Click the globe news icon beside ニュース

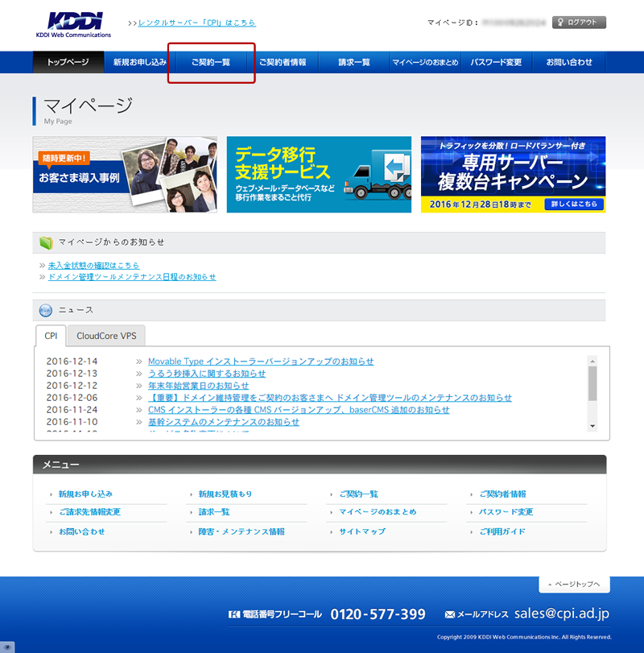pyautogui.click(x=46, y=310)
